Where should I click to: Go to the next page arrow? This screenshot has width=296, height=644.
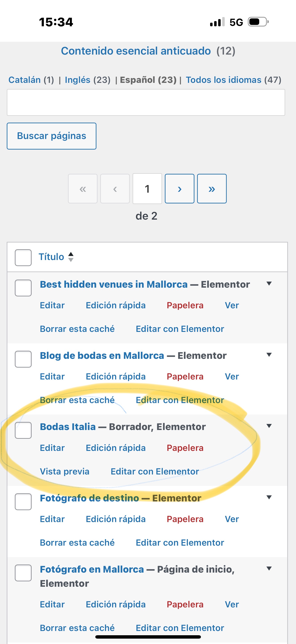[x=179, y=188]
